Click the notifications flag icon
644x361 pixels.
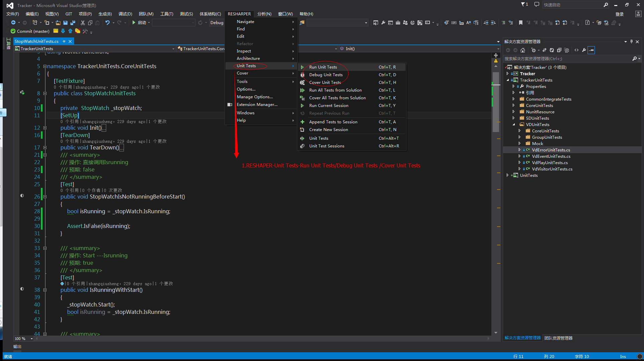tap(524, 4)
